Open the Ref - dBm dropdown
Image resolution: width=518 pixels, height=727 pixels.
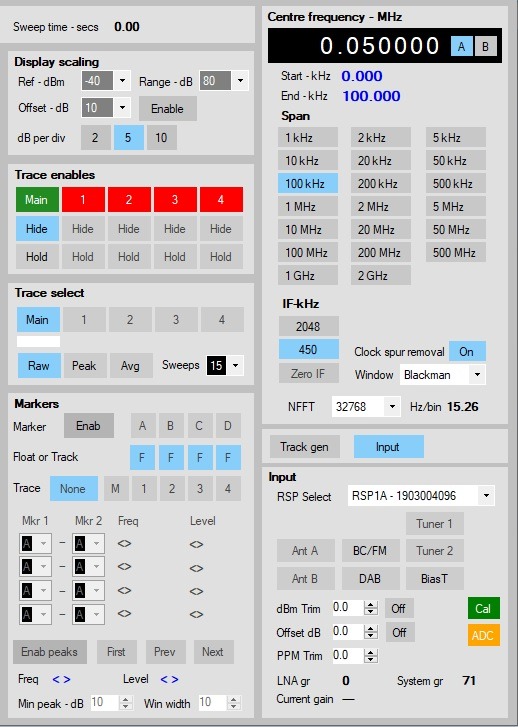[122, 81]
